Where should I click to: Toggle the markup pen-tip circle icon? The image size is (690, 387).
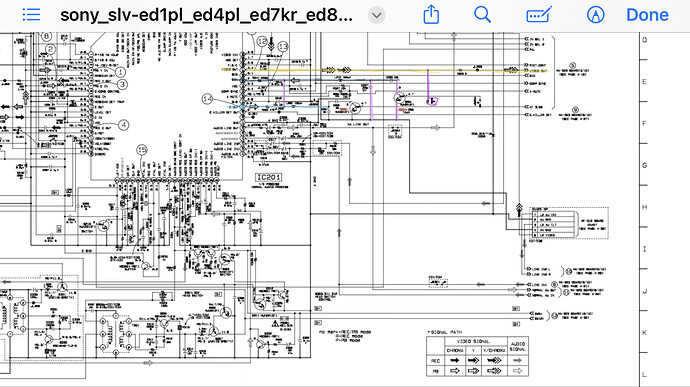(595, 15)
